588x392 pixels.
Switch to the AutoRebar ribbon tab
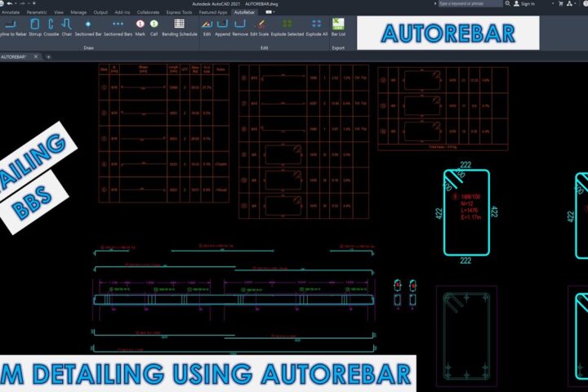pyautogui.click(x=244, y=12)
